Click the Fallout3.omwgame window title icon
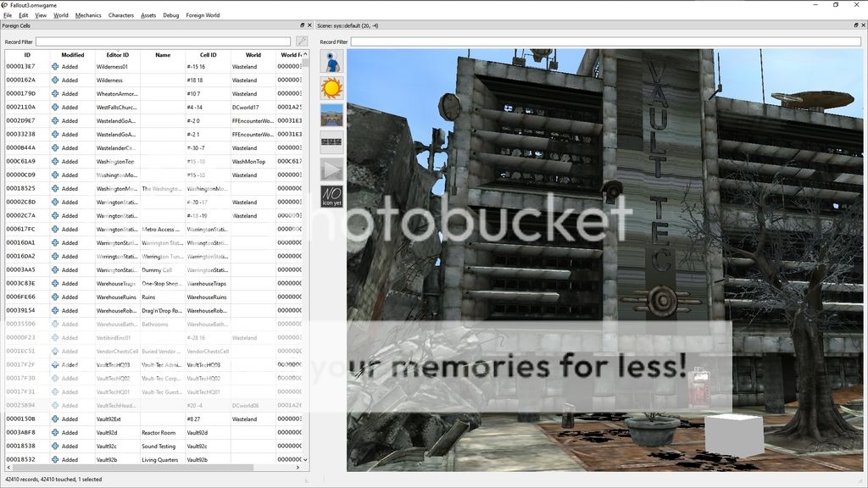This screenshot has height=488, width=868. 5,5
